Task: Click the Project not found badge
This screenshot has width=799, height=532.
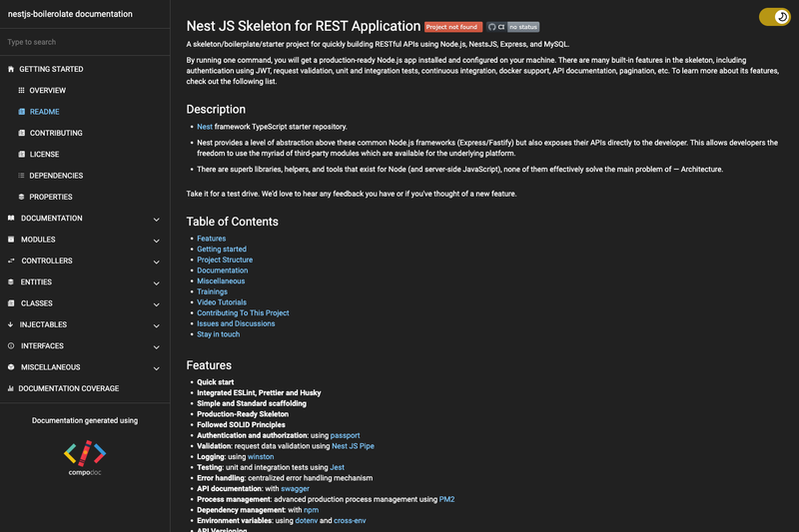Action: [x=453, y=27]
